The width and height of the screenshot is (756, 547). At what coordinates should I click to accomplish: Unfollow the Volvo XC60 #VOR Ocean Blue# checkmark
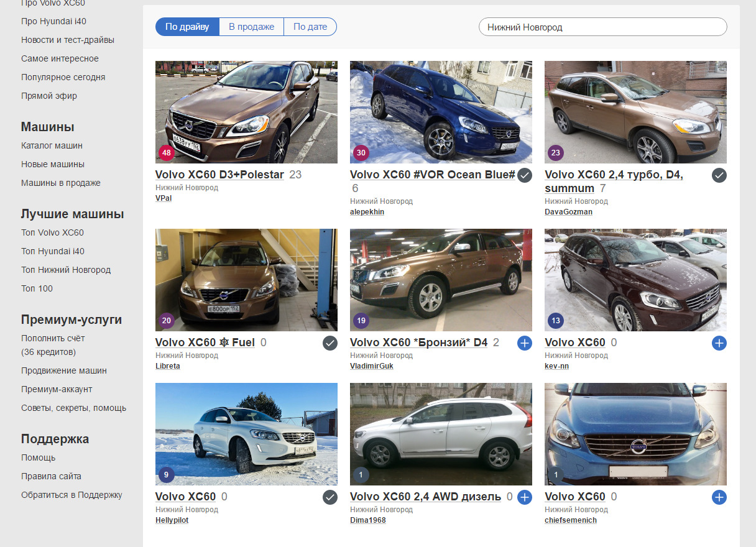525,175
